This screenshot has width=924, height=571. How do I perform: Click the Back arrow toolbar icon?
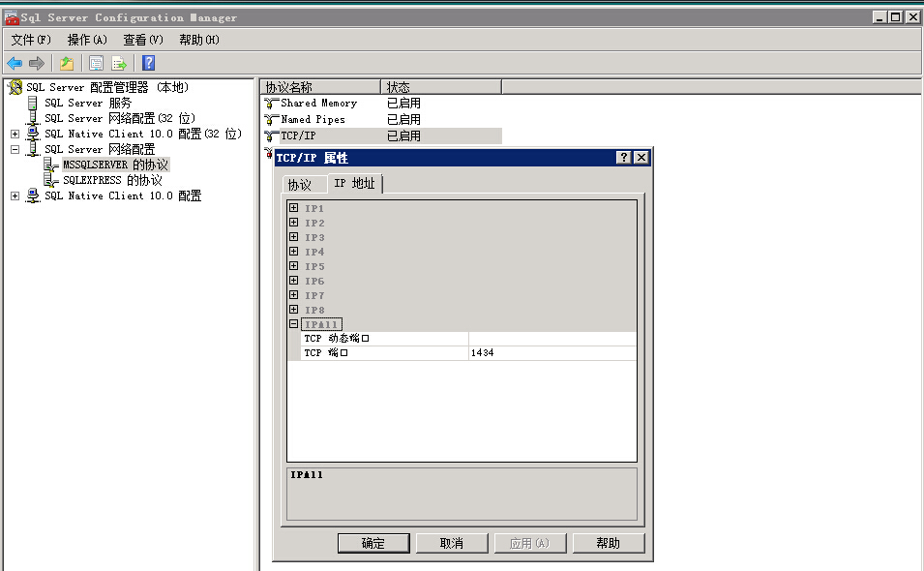point(15,63)
